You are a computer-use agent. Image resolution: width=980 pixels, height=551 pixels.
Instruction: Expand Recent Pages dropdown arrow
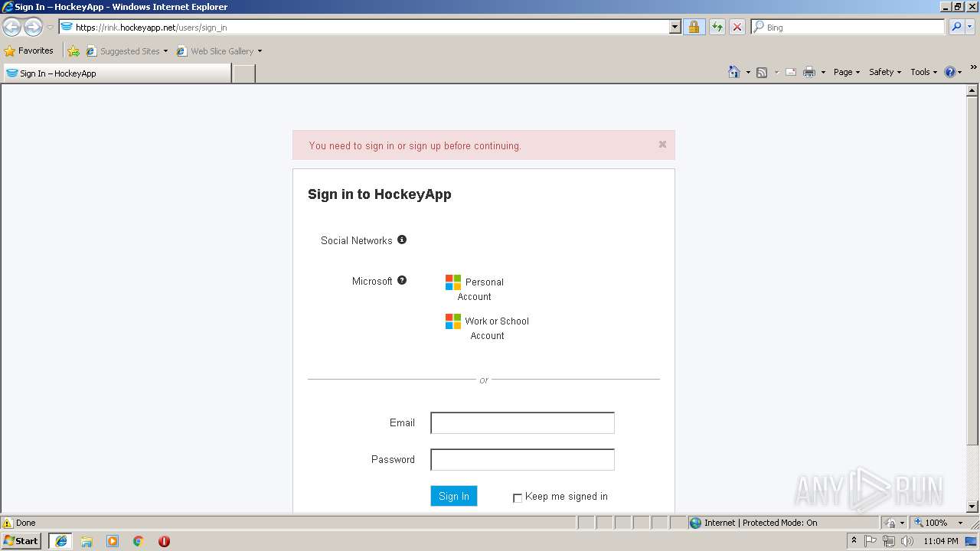(50, 28)
